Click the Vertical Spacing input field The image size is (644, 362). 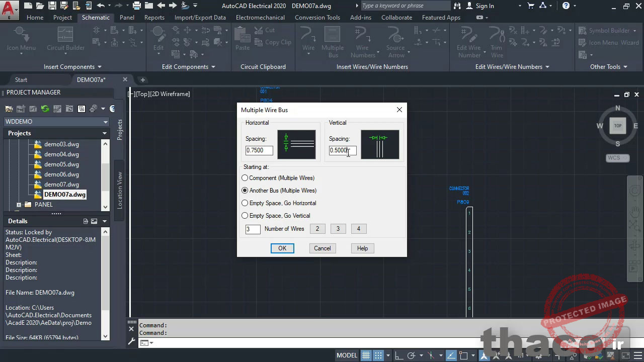click(342, 150)
